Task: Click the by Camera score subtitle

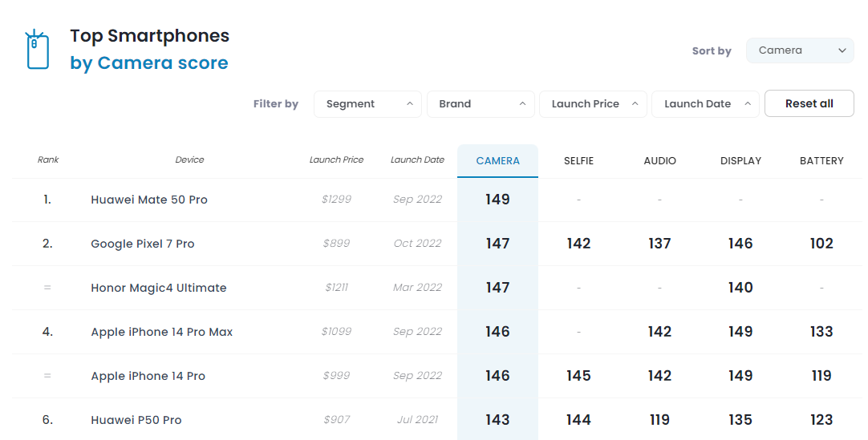Action: tap(149, 63)
